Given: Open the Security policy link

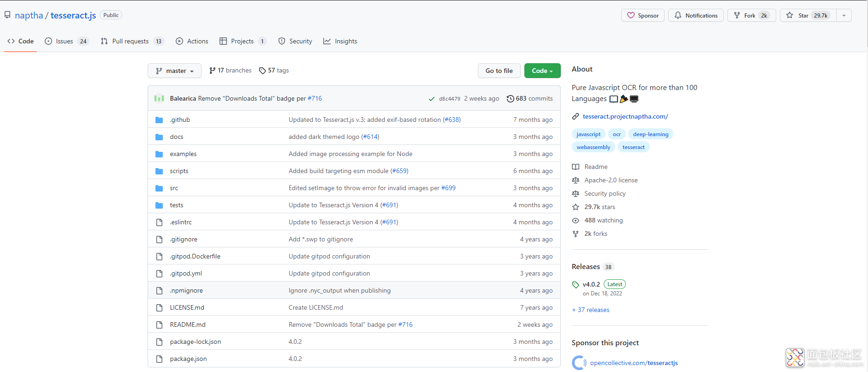Looking at the screenshot, I should (x=599, y=193).
